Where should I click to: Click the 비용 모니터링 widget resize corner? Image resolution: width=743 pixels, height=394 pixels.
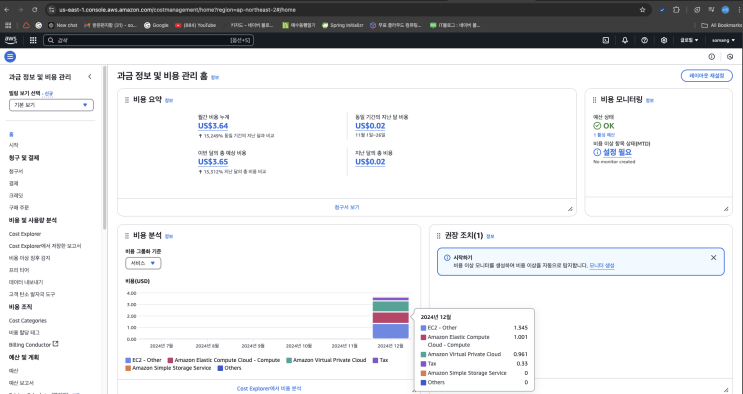pos(726,209)
